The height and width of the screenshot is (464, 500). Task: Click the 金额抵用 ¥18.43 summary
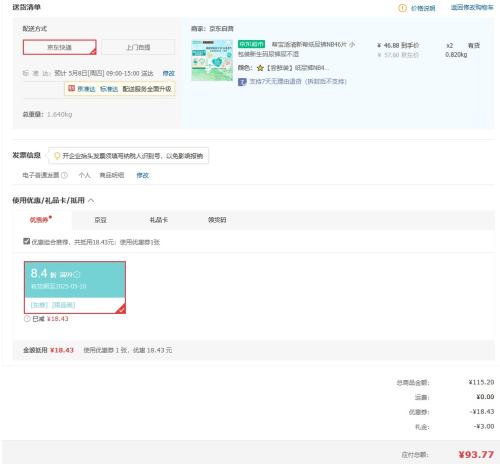48,350
